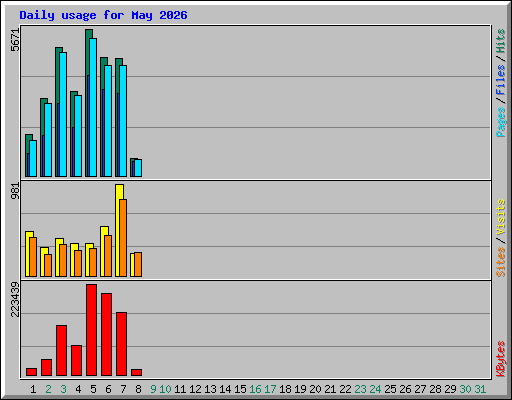Click day label 22 on the x-axis
The height and width of the screenshot is (400, 512).
pos(345,389)
